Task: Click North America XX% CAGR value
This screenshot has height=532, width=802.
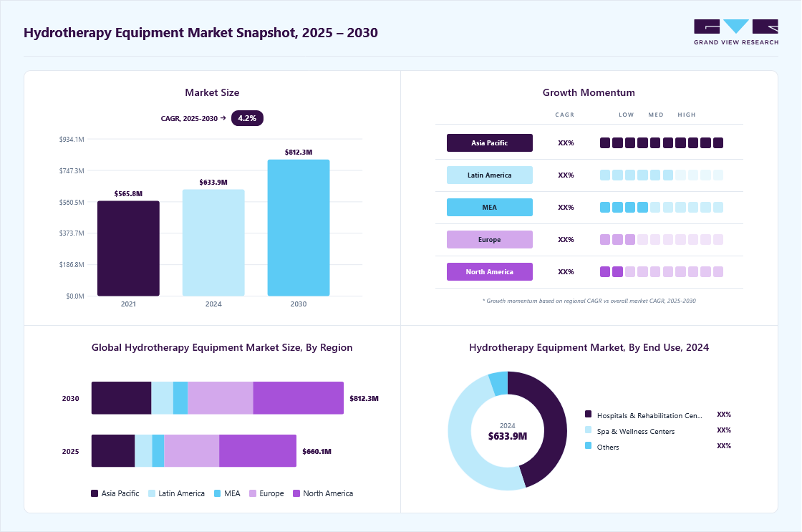Action: [566, 271]
